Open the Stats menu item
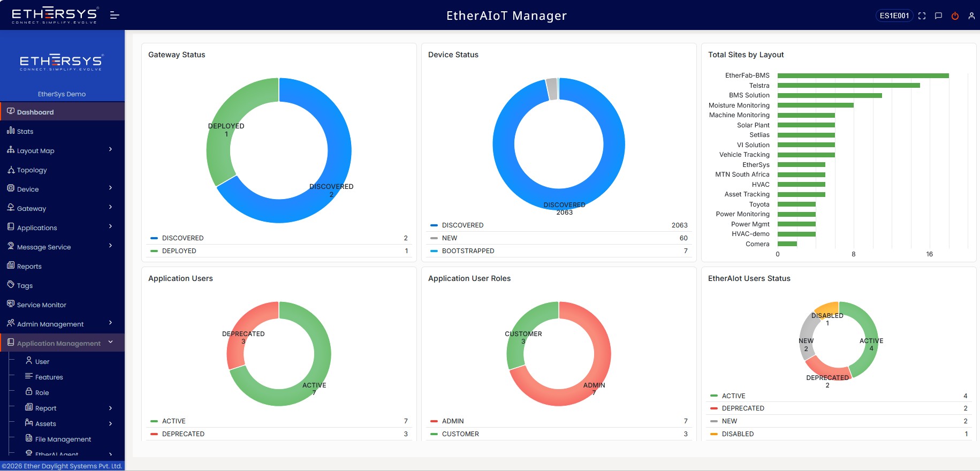 [62, 131]
